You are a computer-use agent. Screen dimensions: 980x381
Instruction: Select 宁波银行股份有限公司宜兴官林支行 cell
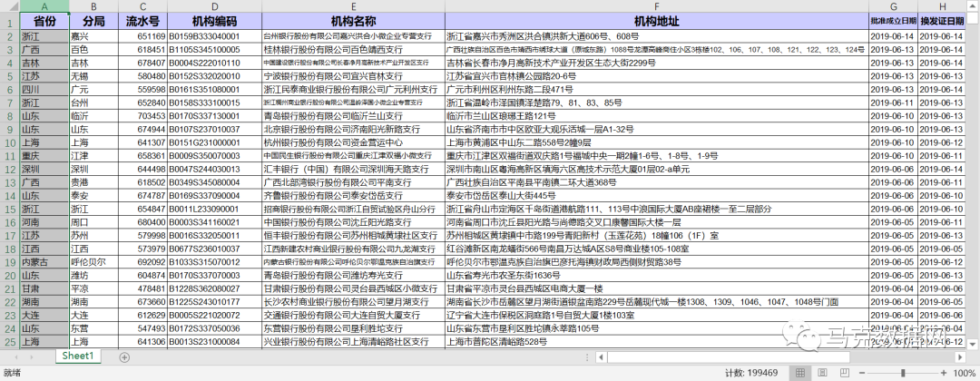click(x=354, y=76)
